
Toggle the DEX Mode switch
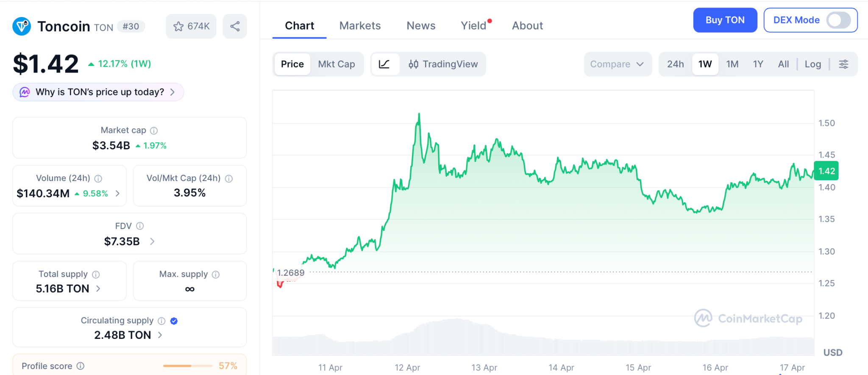(x=838, y=20)
